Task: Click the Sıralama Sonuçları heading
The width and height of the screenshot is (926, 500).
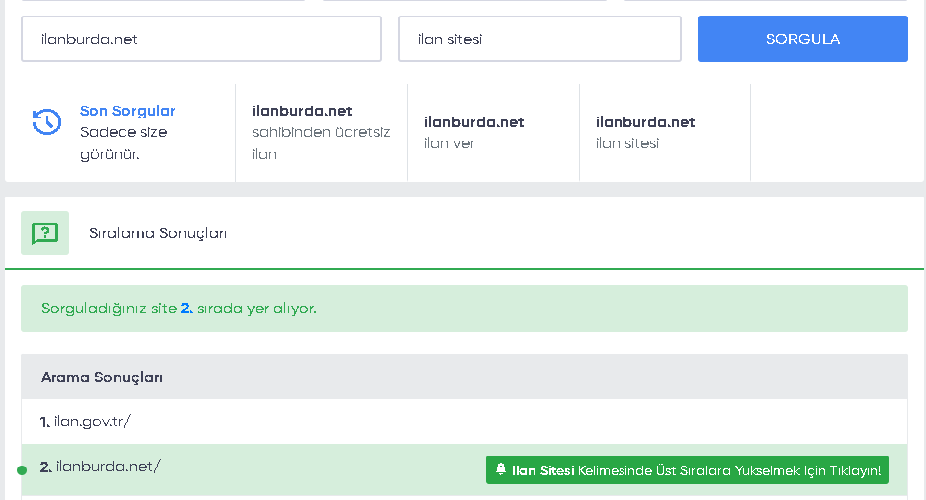Action: [x=158, y=233]
